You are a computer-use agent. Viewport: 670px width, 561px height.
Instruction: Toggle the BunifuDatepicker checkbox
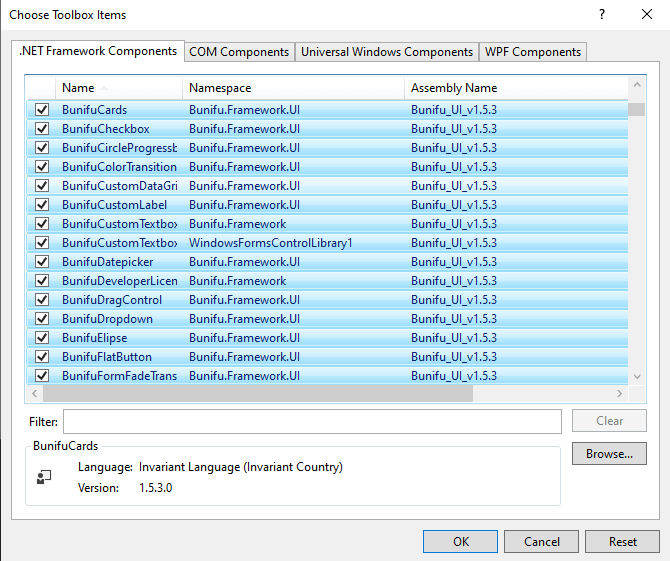(42, 261)
